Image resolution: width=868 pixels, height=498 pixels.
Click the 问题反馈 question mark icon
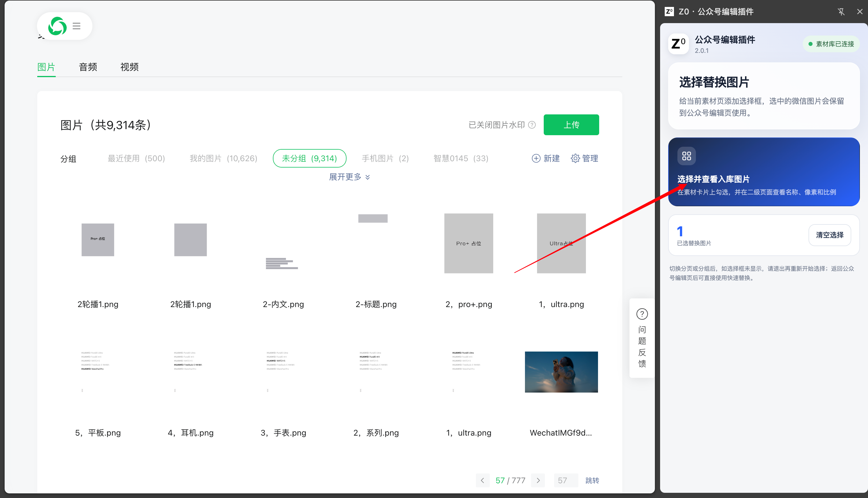[642, 314]
